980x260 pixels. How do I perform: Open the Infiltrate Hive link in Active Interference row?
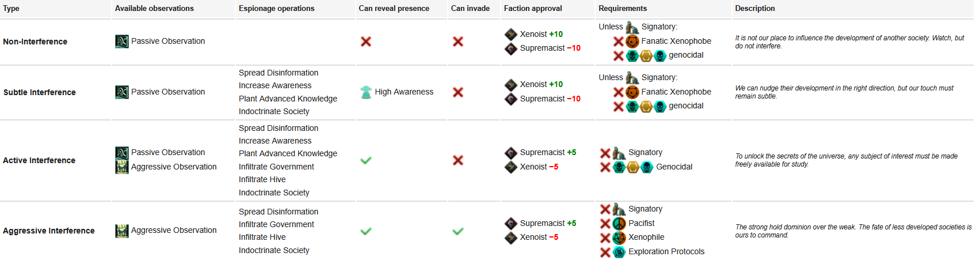point(262,180)
